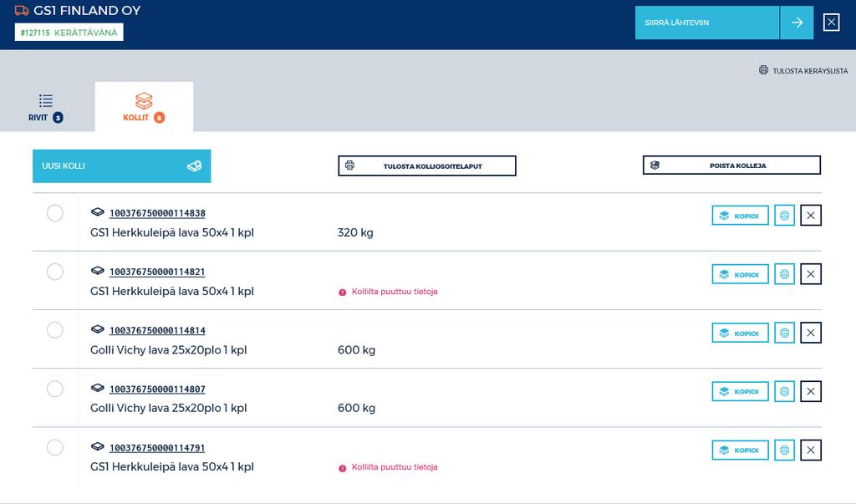Copy package 100376750000114838 with Kopioi
The image size is (856, 504).
[x=741, y=215]
